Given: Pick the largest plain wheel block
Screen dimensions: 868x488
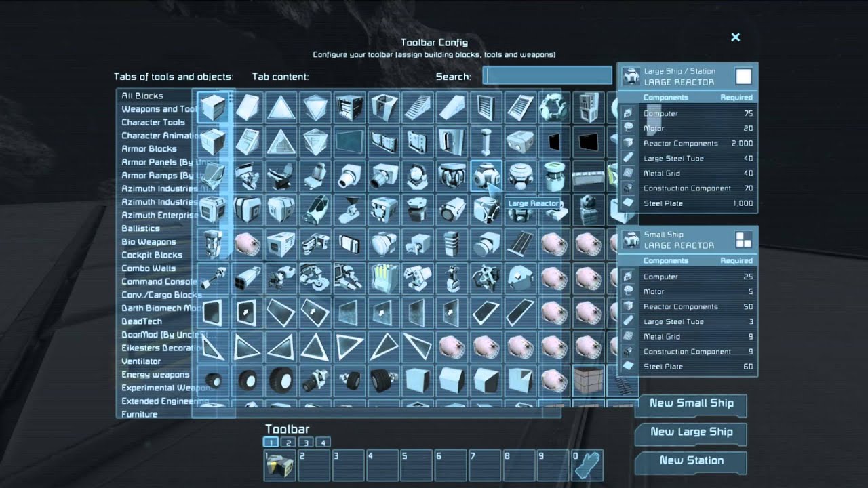Looking at the screenshot, I should [x=281, y=381].
